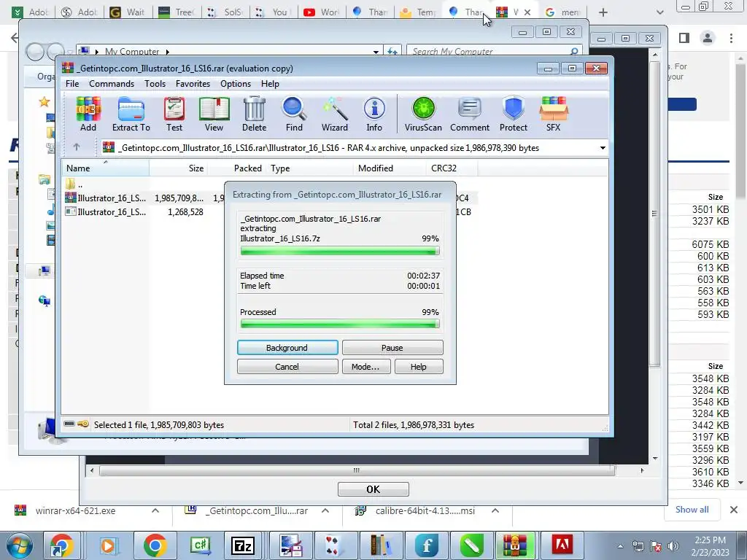Pause the extraction
This screenshot has width=747, height=560.
[x=392, y=348]
